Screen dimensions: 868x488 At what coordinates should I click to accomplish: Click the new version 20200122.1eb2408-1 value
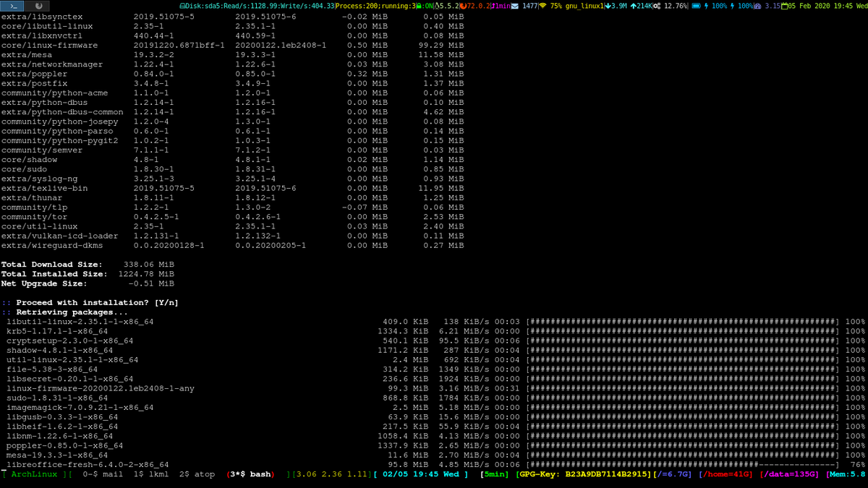[x=281, y=45]
